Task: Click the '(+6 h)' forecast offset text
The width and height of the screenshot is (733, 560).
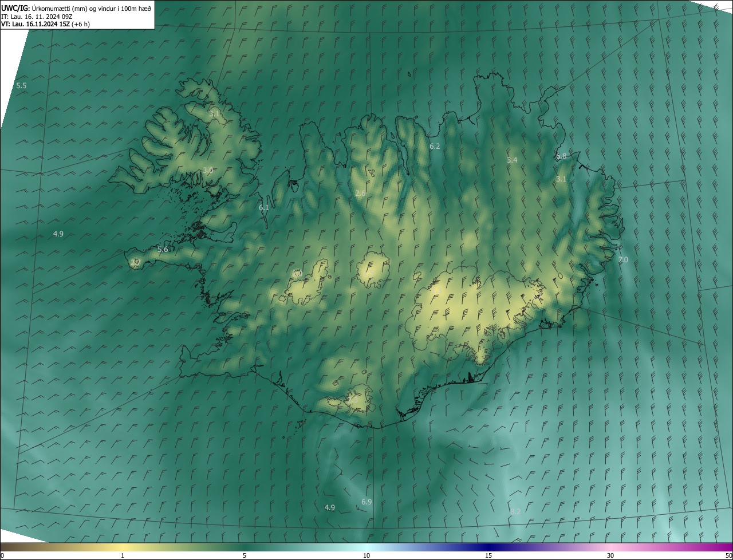Action: [x=81, y=24]
